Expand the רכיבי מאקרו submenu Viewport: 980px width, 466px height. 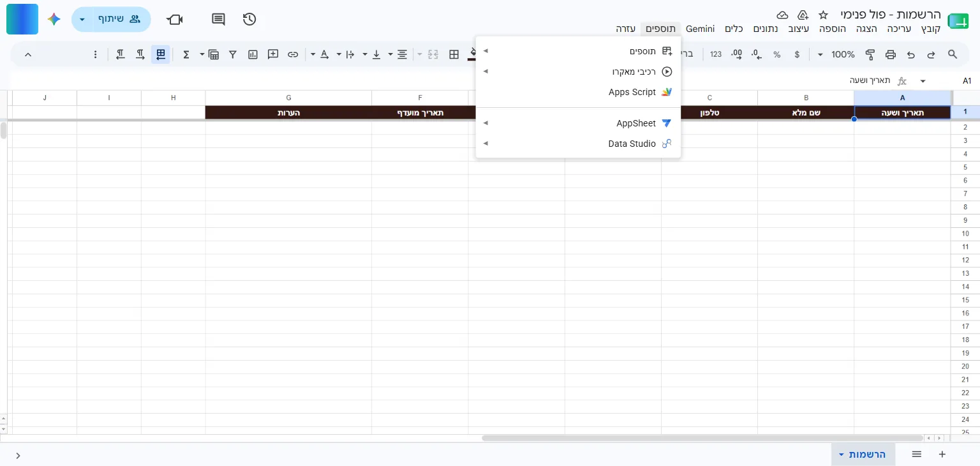(578, 71)
